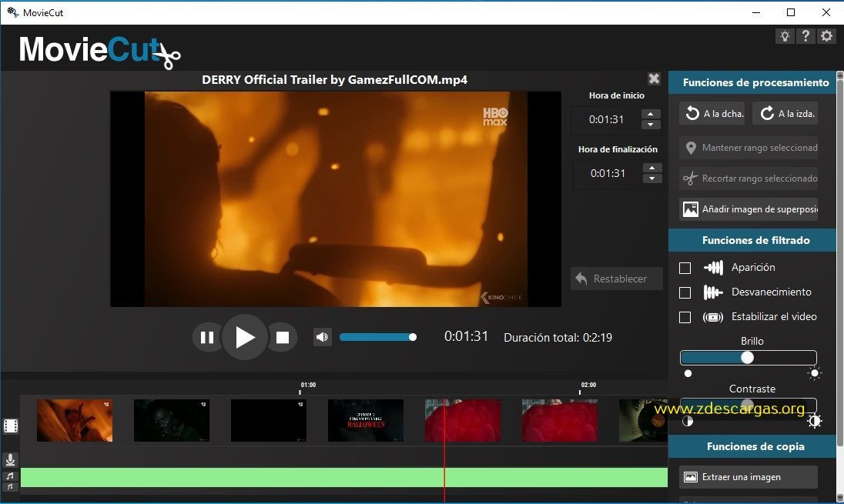Click the Hora de finalización time field
The image size is (844, 504).
608,173
